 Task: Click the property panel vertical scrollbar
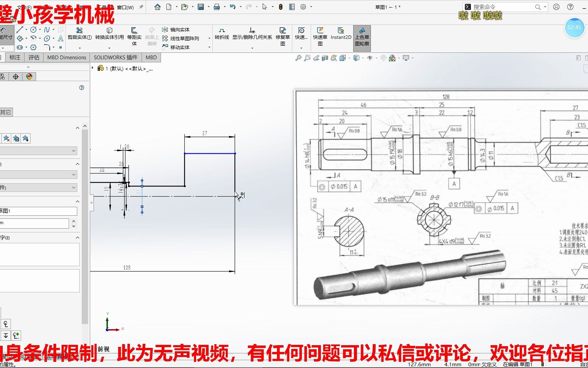(x=85, y=227)
